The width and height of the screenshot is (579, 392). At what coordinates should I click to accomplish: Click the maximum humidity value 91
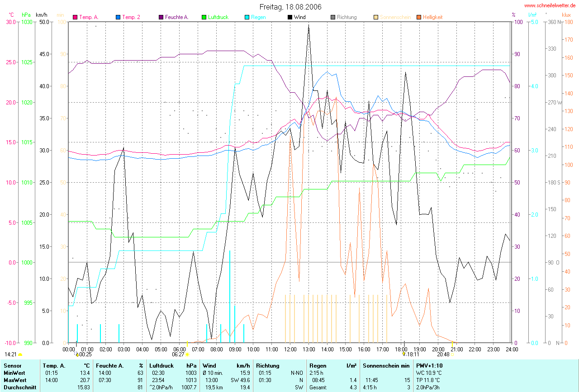coord(141,380)
